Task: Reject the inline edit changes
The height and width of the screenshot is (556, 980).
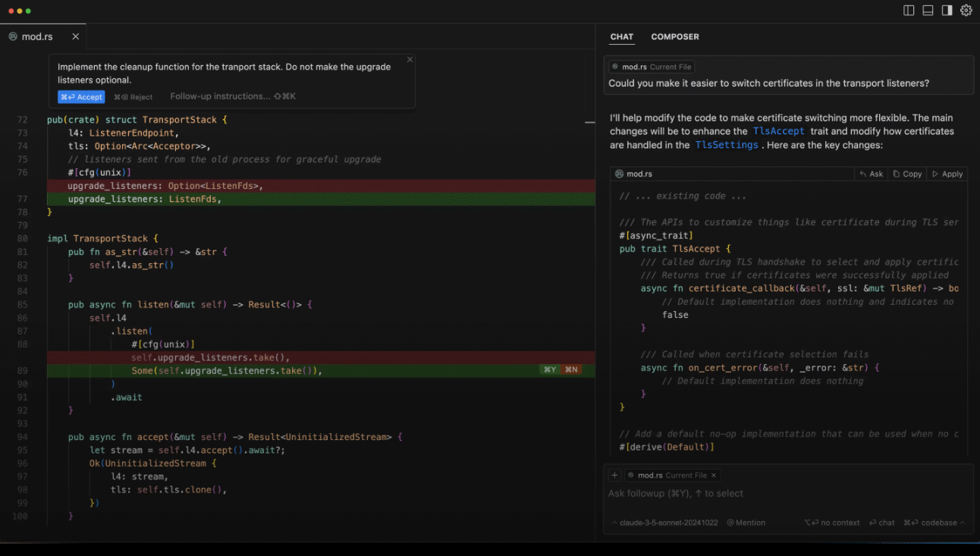Action: (x=133, y=97)
